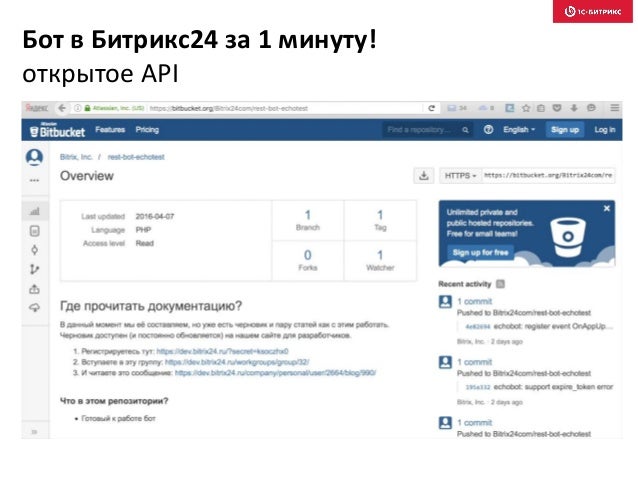Open the HTTPS protocol dropdown
The image size is (638, 479).
coord(460,176)
